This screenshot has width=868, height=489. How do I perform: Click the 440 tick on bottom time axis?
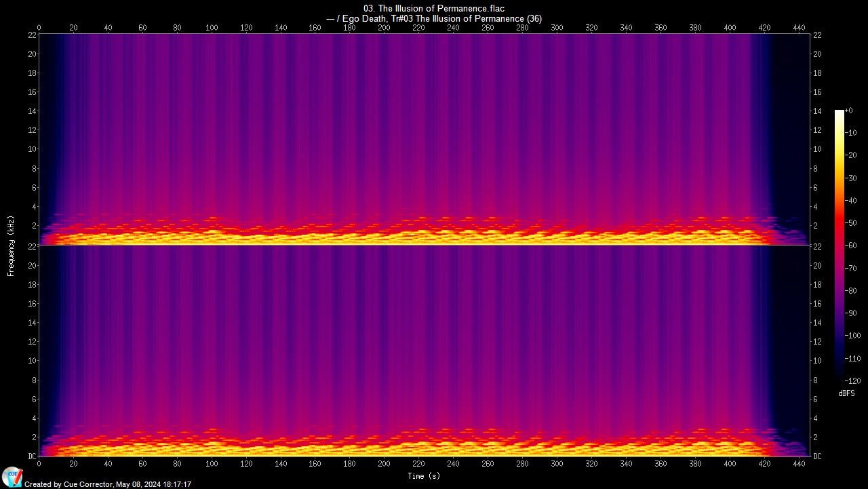(799, 464)
